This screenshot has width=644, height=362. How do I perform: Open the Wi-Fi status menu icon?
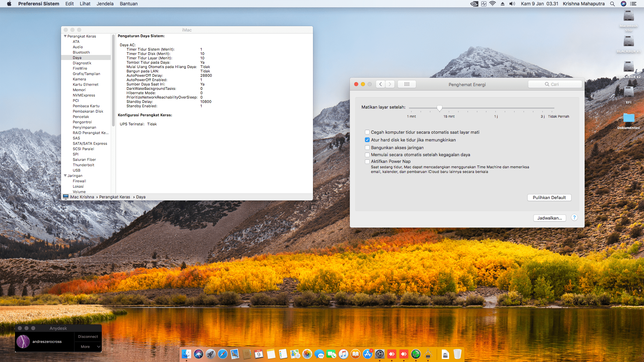[492, 4]
